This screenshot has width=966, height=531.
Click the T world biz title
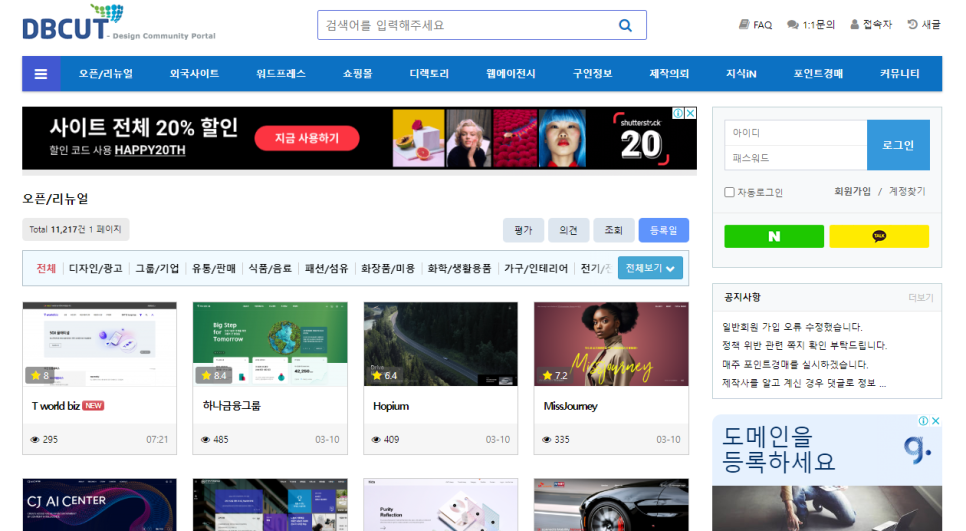[56, 406]
